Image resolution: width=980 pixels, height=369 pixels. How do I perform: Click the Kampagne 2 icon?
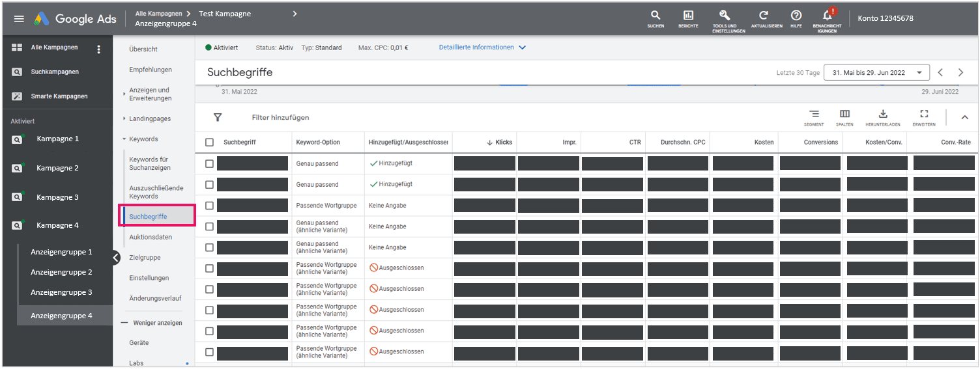(x=18, y=169)
